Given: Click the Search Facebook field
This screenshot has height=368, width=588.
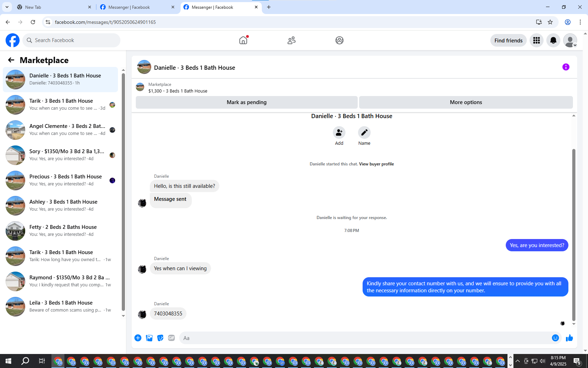Looking at the screenshot, I should [x=71, y=40].
